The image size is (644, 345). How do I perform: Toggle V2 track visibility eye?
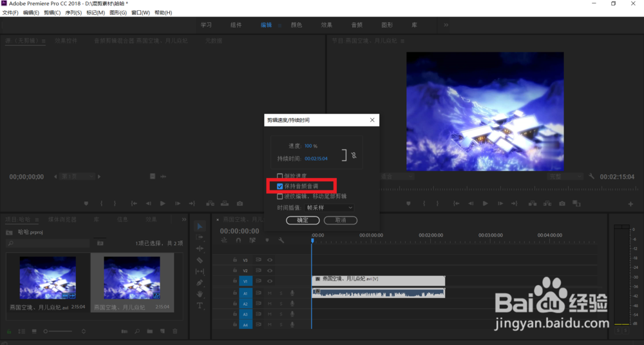pyautogui.click(x=270, y=271)
